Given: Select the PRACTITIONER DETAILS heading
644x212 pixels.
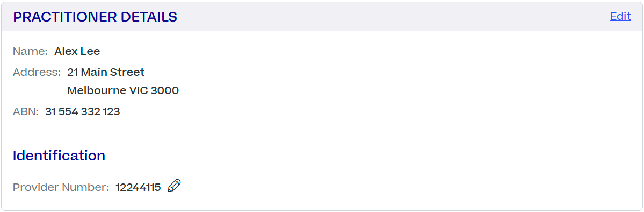Looking at the screenshot, I should click(95, 17).
